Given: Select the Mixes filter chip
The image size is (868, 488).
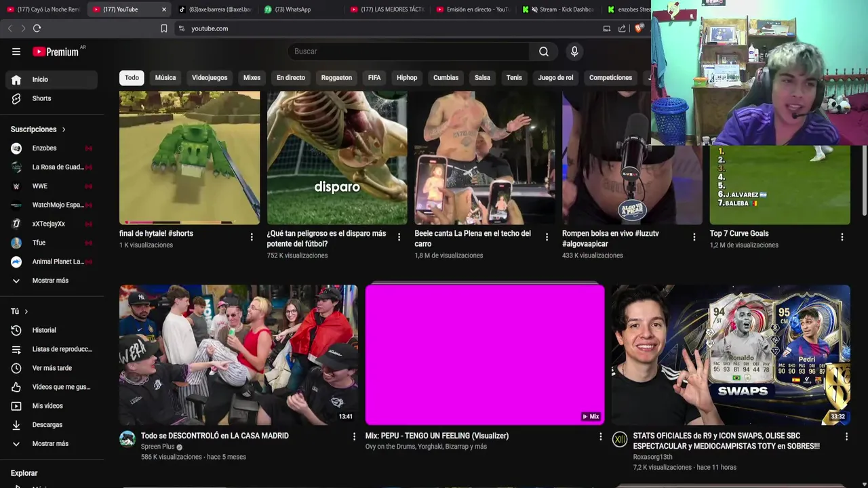Looking at the screenshot, I should click(252, 78).
